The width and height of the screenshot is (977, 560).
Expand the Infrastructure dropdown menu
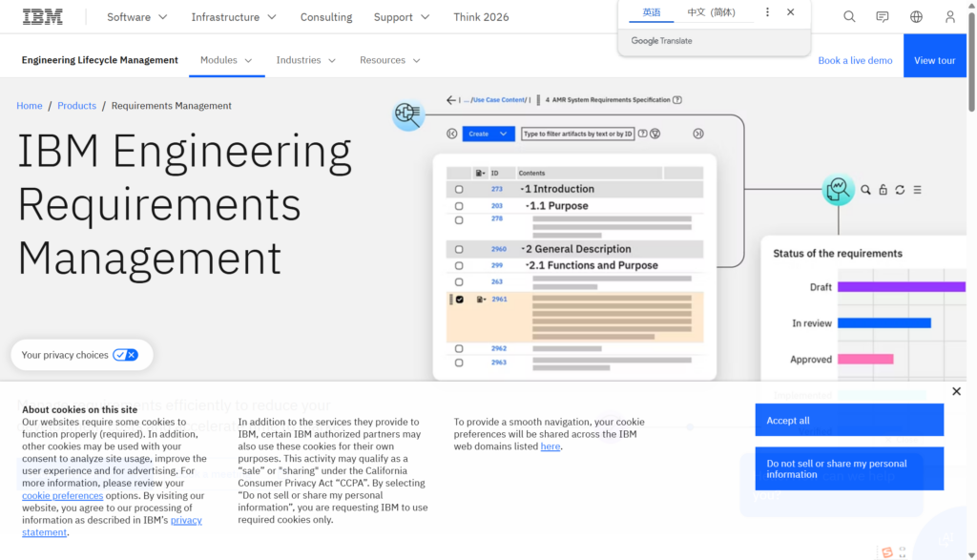click(x=234, y=17)
